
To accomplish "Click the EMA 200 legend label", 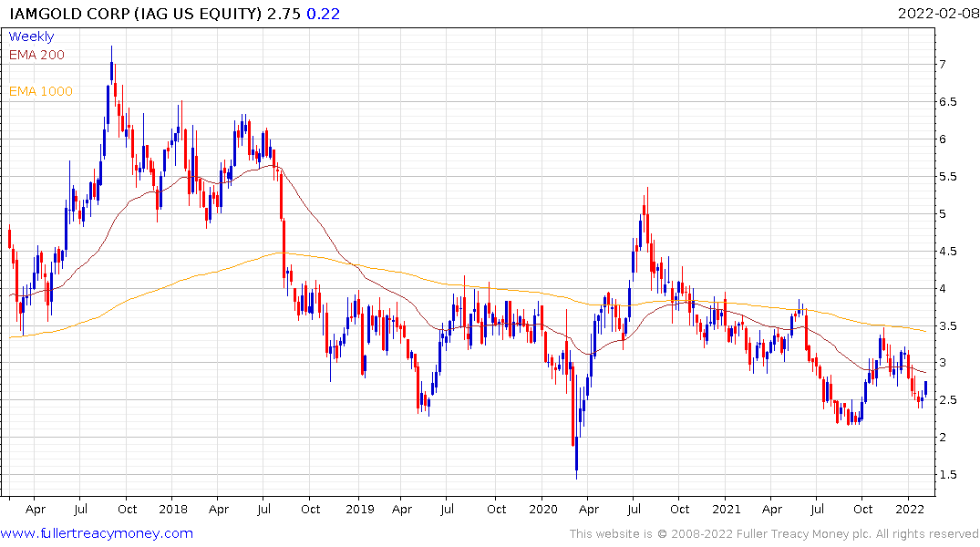I will point(36,55).
